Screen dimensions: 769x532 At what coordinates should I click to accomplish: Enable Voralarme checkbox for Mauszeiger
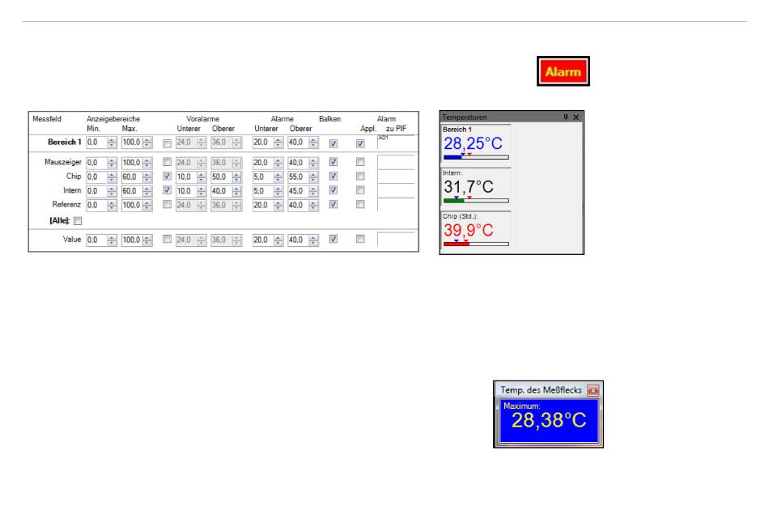pos(168,161)
